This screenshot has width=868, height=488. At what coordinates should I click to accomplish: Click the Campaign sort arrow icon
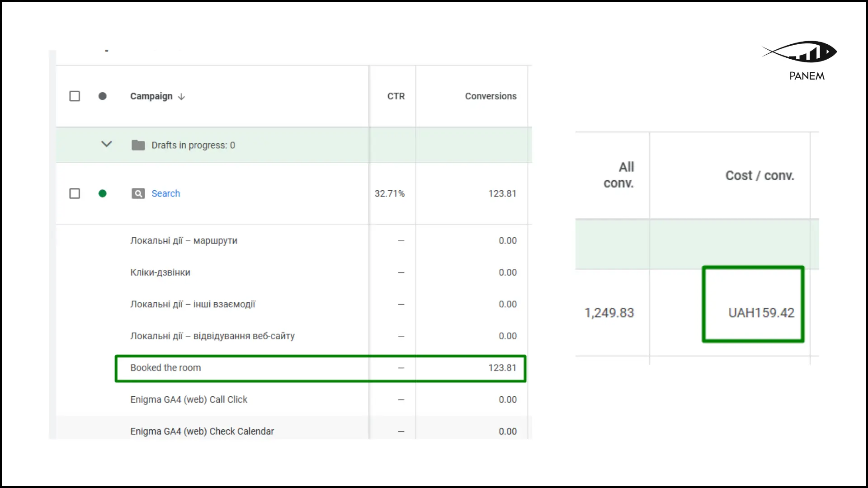pyautogui.click(x=181, y=97)
